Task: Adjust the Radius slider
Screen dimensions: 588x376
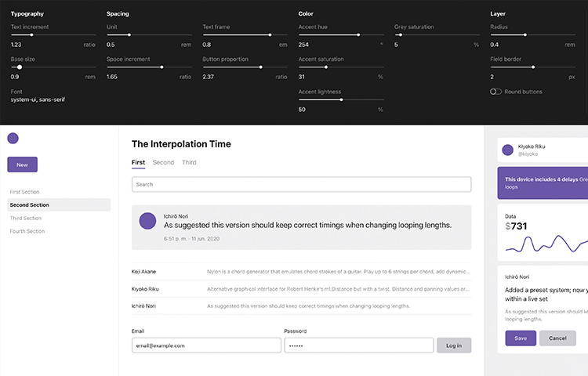Action: (x=533, y=34)
